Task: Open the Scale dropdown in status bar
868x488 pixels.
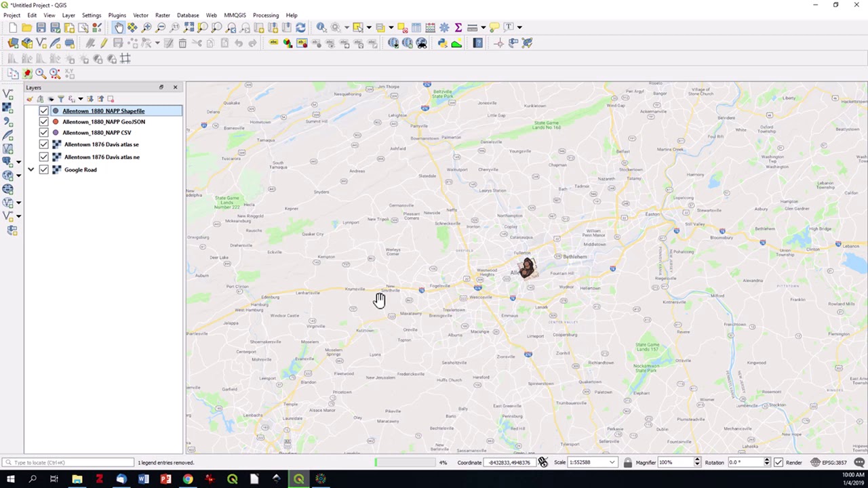Action: pos(612,462)
